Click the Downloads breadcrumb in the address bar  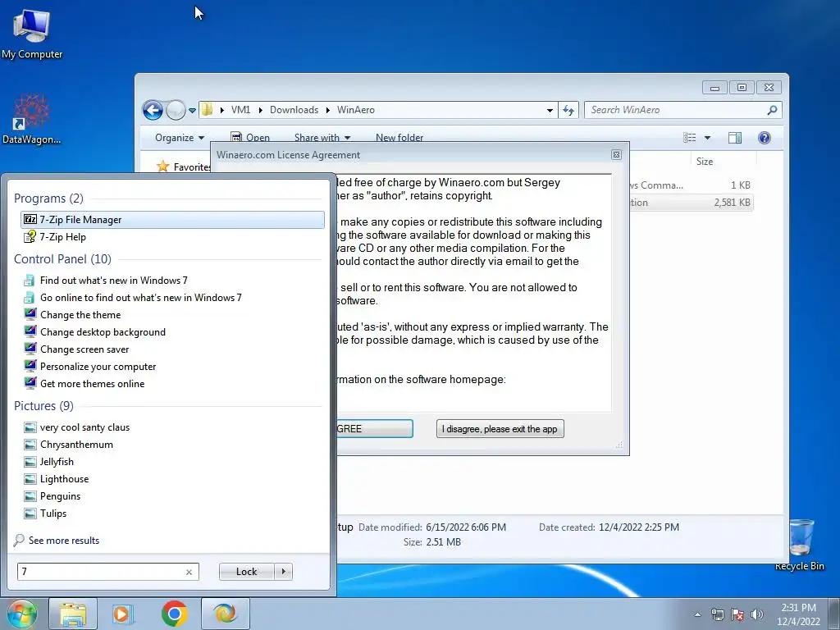tap(294, 110)
